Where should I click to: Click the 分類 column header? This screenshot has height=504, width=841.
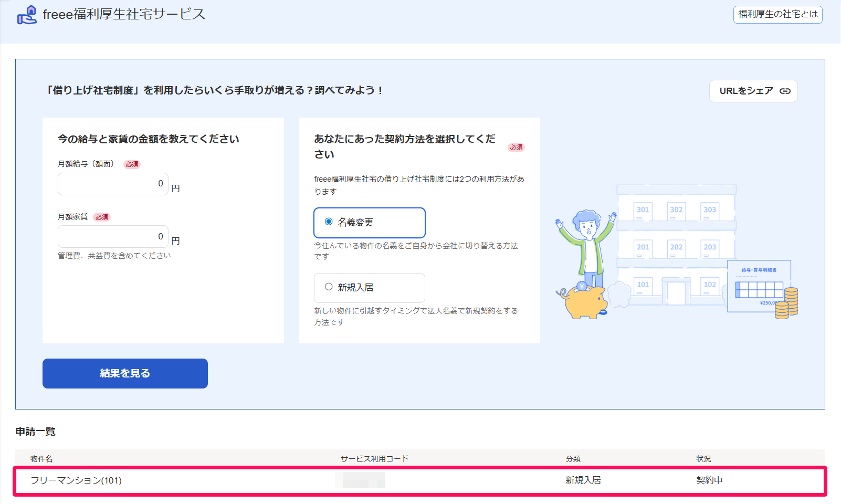point(573,459)
